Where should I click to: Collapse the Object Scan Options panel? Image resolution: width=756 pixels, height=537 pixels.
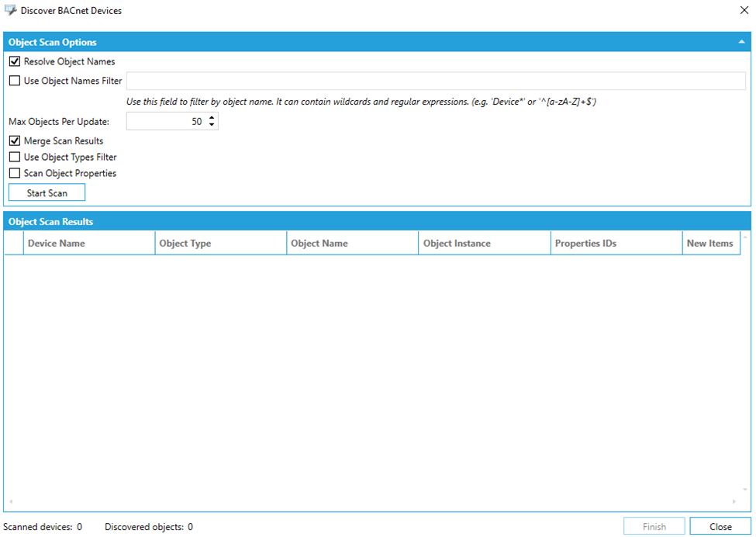(x=740, y=43)
